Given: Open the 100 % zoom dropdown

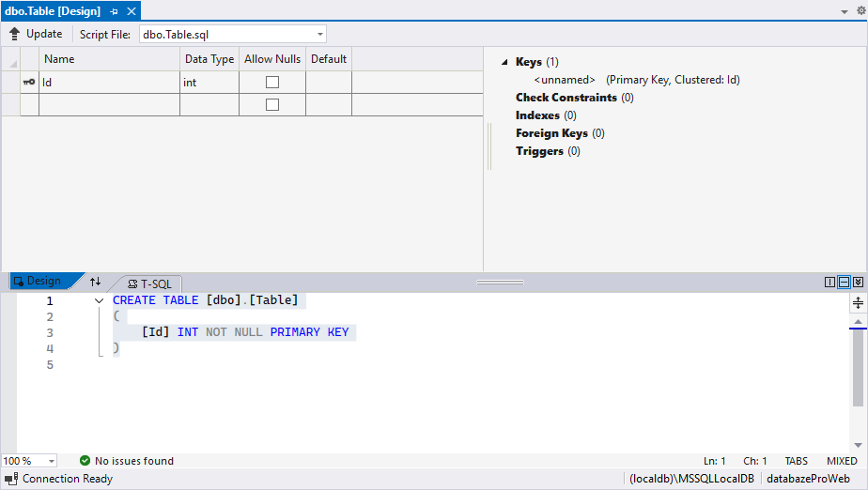Looking at the screenshot, I should pyautogui.click(x=51, y=461).
